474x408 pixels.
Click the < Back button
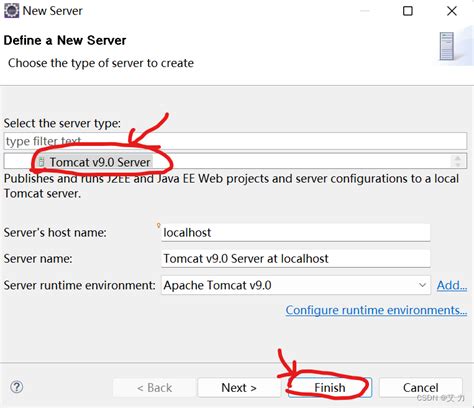(x=154, y=388)
